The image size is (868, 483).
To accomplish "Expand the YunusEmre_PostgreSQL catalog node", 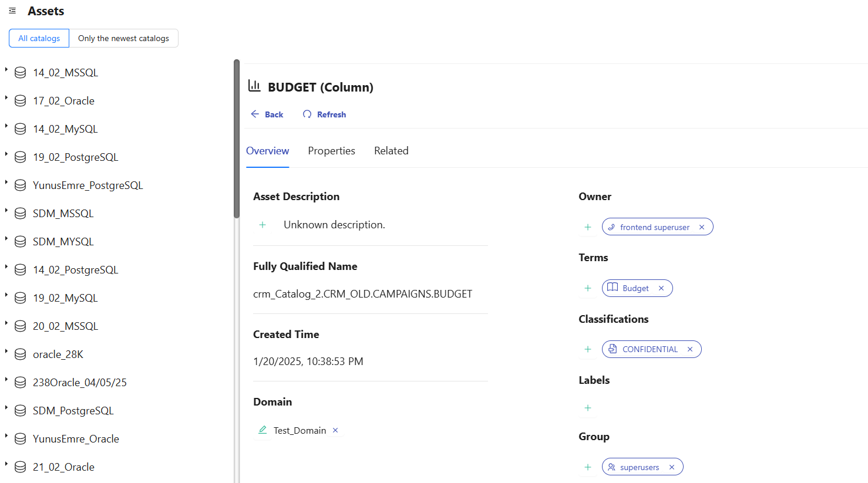I will [6, 182].
